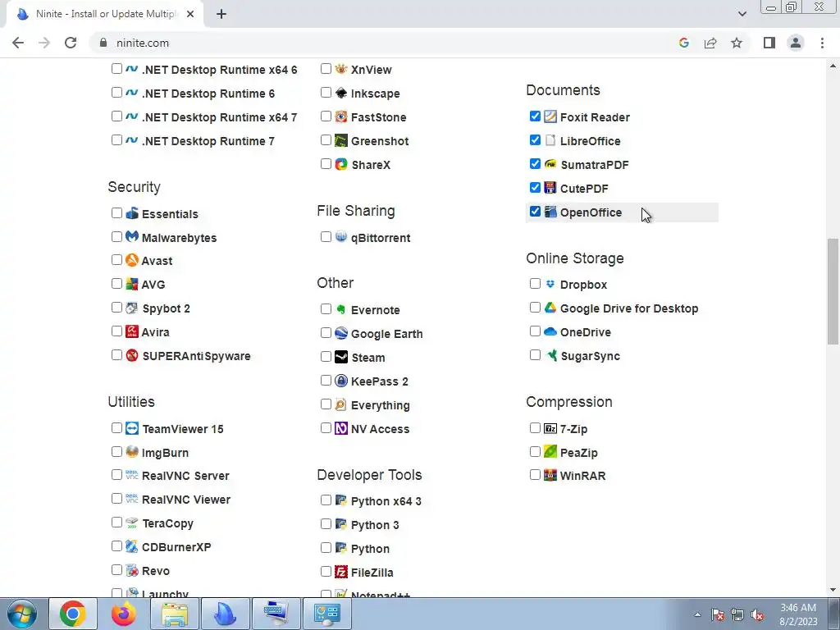Click the PeaZip green icon
Image resolution: width=840 pixels, height=630 pixels.
(x=550, y=452)
